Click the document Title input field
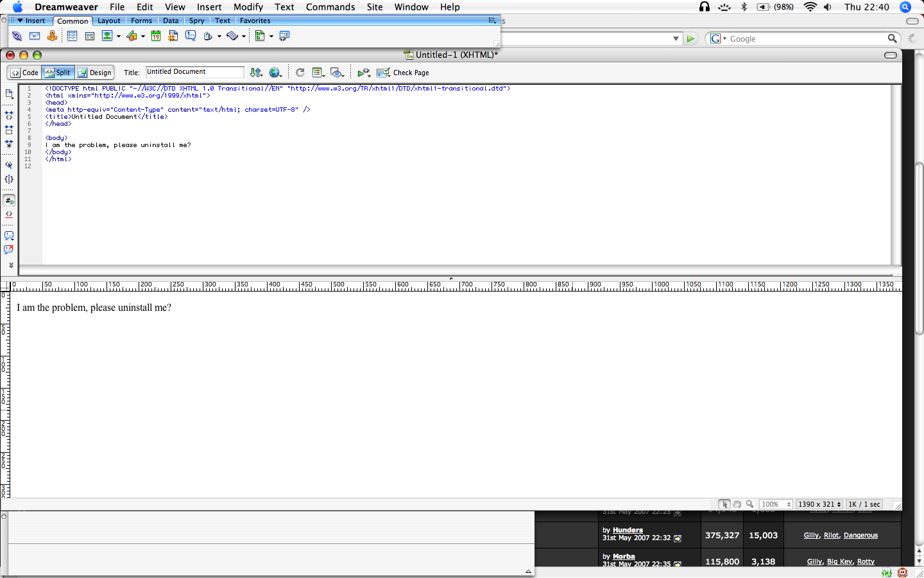The image size is (924, 578). [194, 72]
